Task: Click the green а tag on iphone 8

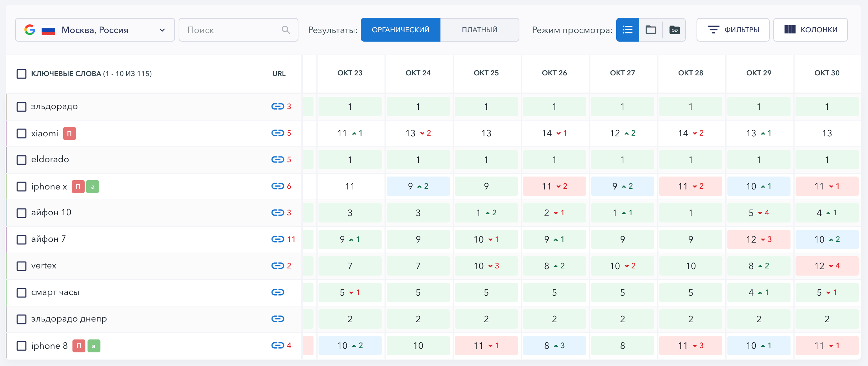Action: coord(94,346)
